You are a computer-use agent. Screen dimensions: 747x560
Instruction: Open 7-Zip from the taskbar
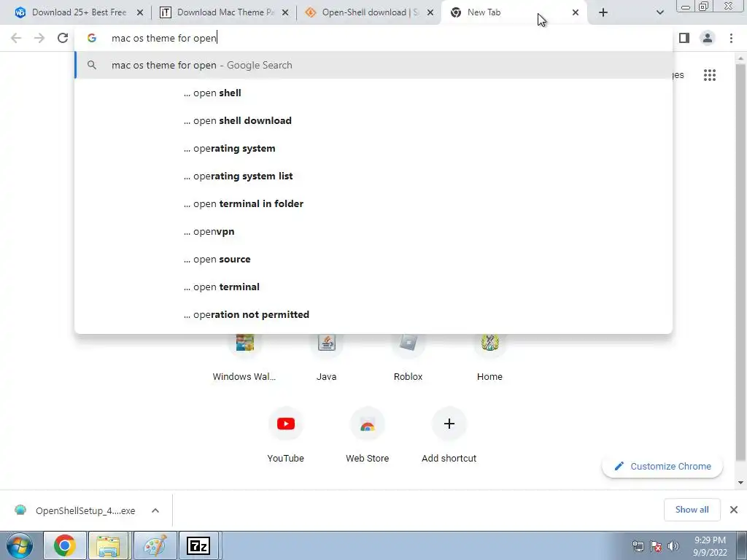pyautogui.click(x=198, y=545)
